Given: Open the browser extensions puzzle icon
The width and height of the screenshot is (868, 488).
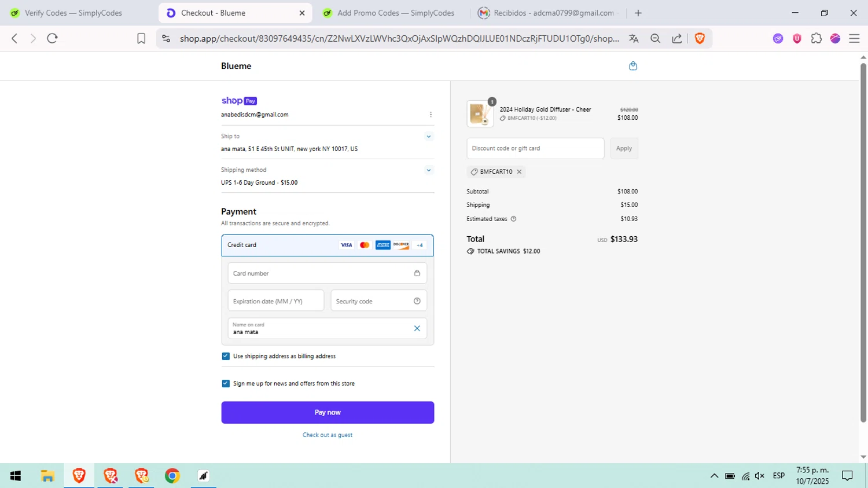Looking at the screenshot, I should [816, 39].
